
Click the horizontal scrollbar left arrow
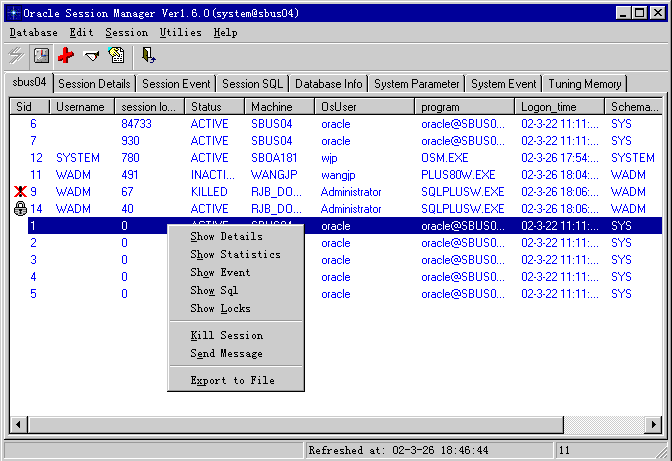pyautogui.click(x=18, y=425)
